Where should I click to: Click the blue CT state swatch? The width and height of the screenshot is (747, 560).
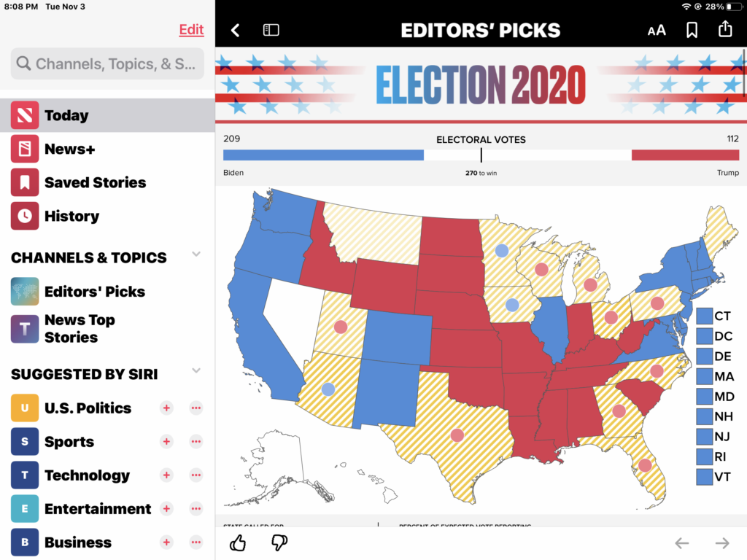coord(704,316)
